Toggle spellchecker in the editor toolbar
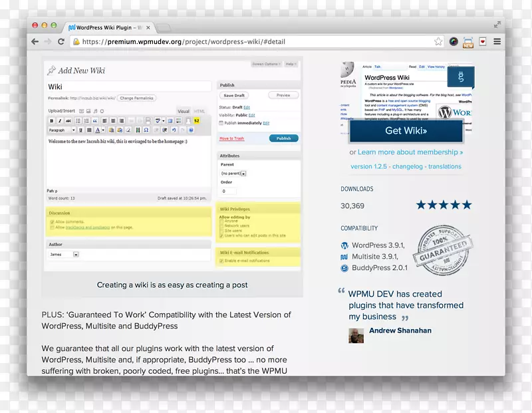Image resolution: width=532 pixels, height=413 pixels. click(158, 121)
